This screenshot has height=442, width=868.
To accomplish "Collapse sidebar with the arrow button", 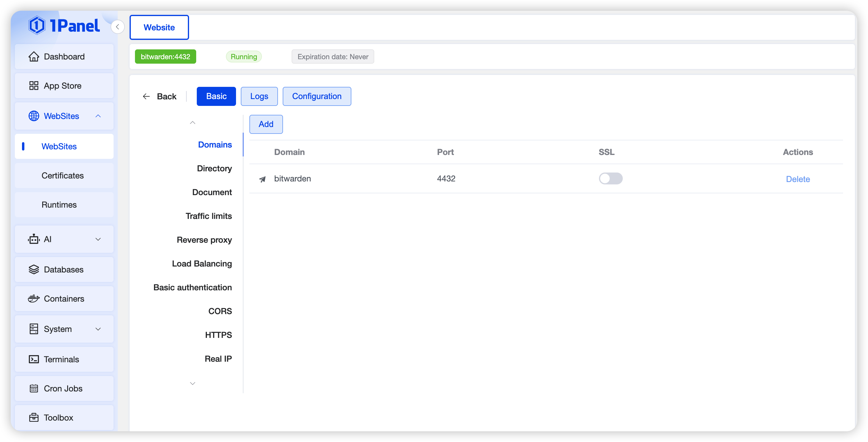I will coord(118,27).
